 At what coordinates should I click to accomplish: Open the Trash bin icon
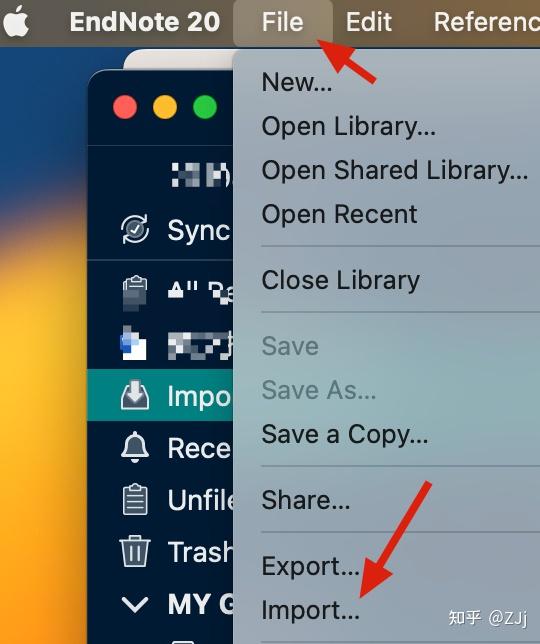[x=135, y=551]
